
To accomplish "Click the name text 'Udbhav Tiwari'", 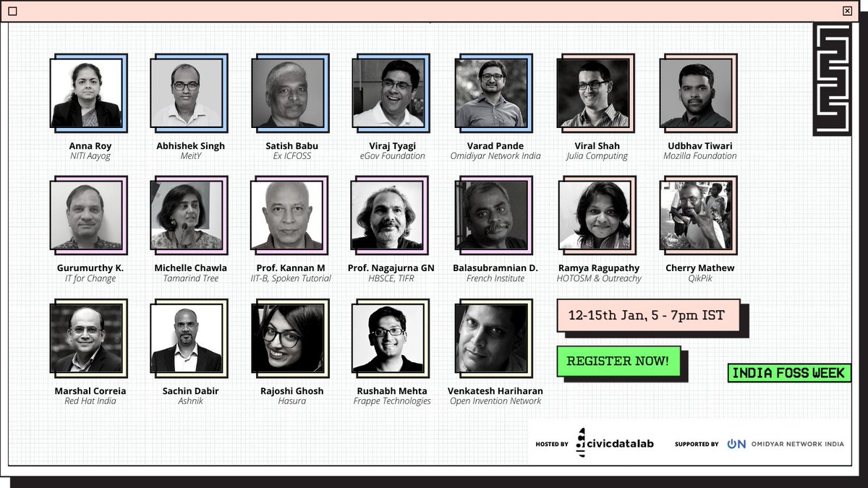I will tap(700, 145).
